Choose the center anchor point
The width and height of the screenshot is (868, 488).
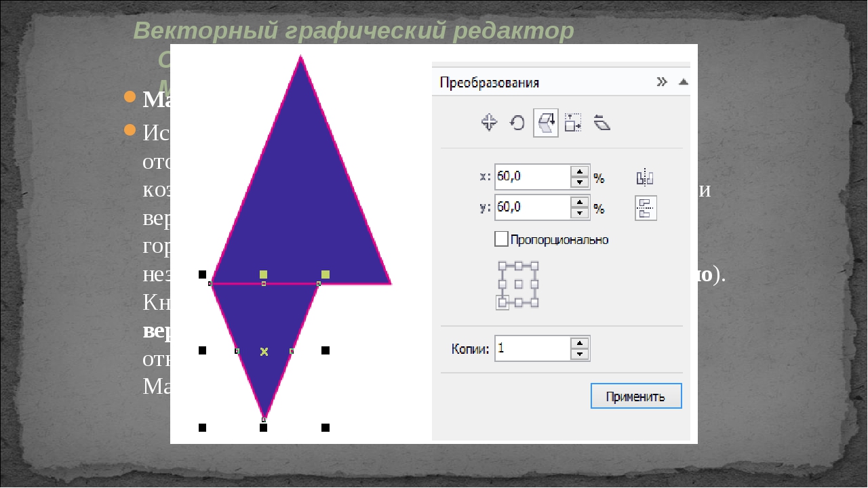tap(519, 284)
